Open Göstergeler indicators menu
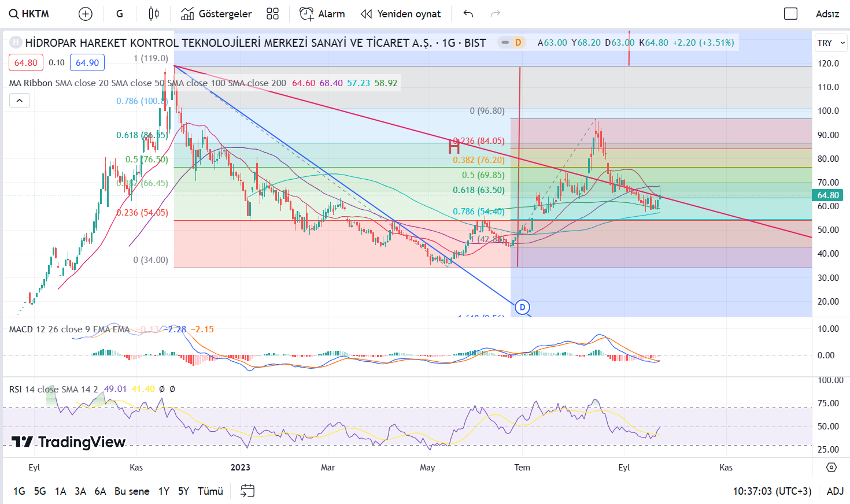This screenshot has height=504, width=850. [216, 14]
